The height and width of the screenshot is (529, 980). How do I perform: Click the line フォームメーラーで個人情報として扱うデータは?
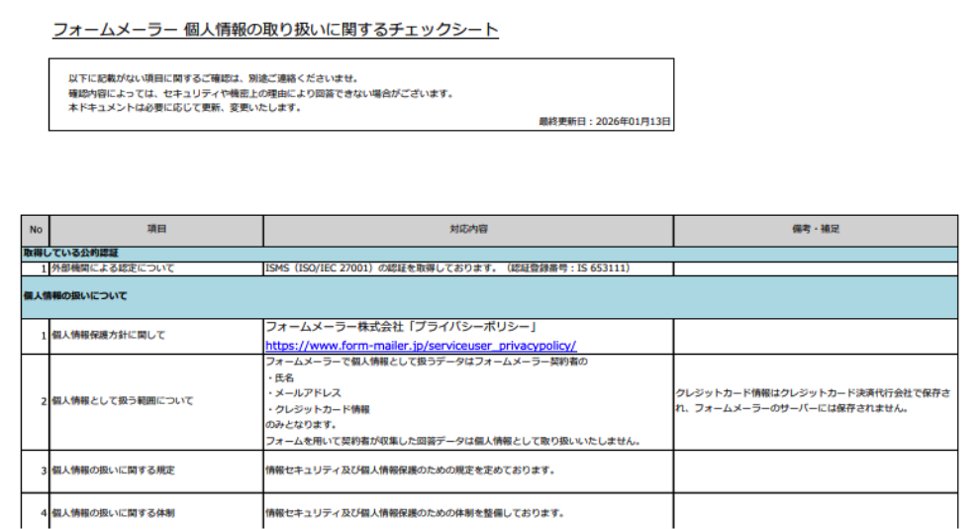click(427, 362)
